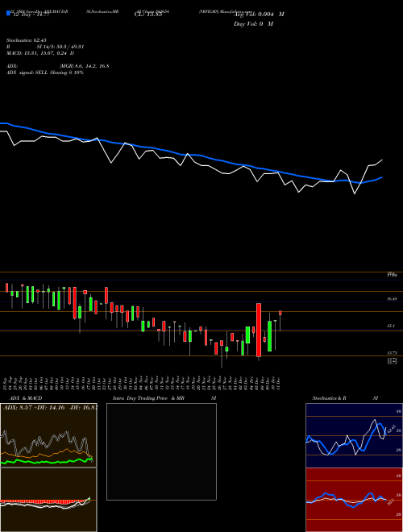
Task: Click the '16.48' price axis label
Action: click(x=392, y=299)
